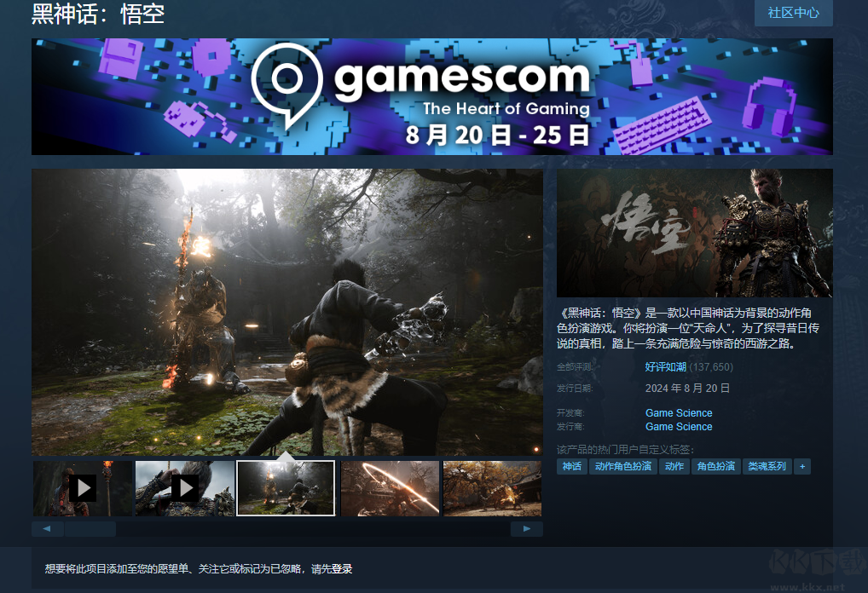868x593 pixels.
Task: Select the 类魂系列 tag
Action: (767, 466)
